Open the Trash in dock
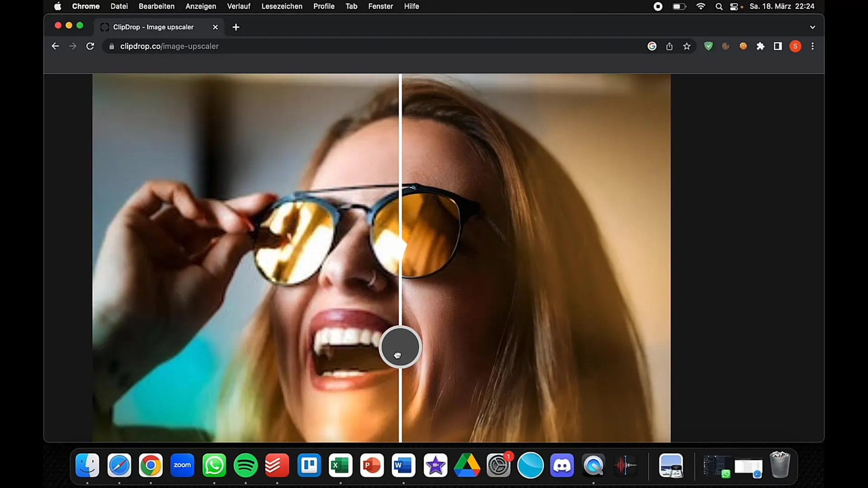The image size is (868, 488). click(x=780, y=465)
